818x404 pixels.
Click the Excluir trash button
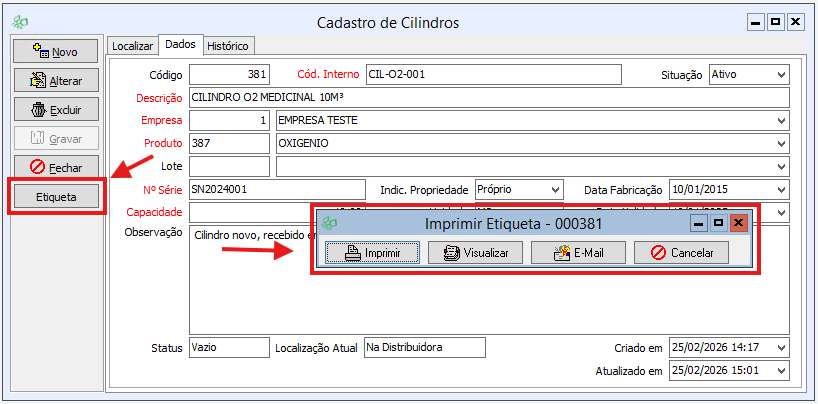point(56,109)
